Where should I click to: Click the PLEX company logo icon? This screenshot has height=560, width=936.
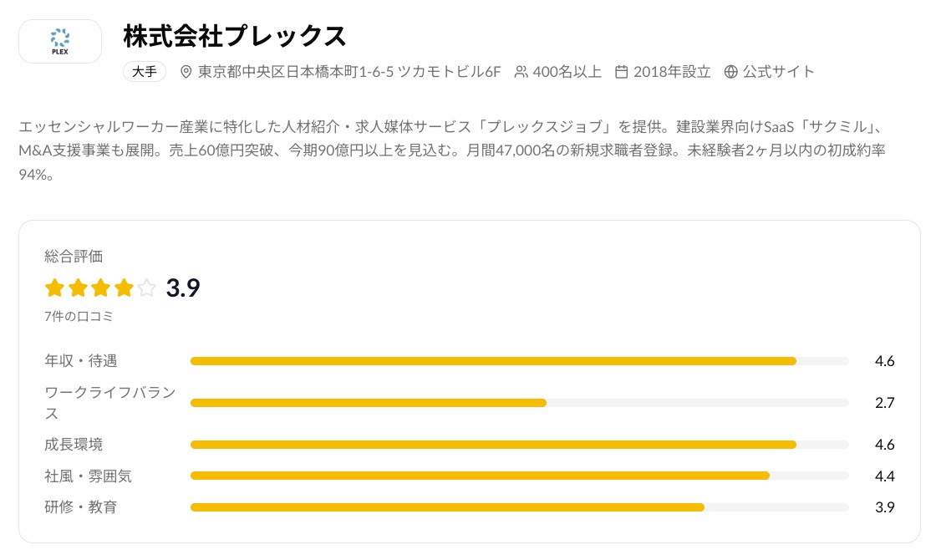(59, 41)
